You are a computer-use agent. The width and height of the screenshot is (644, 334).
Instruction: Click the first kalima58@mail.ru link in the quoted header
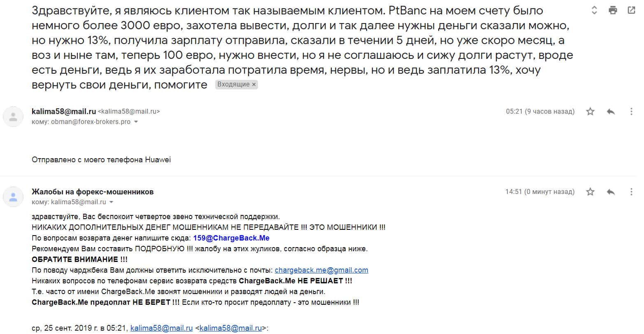(x=161, y=328)
